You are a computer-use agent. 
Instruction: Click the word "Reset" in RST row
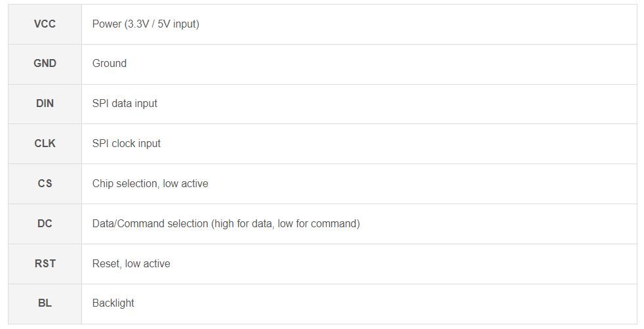point(106,264)
